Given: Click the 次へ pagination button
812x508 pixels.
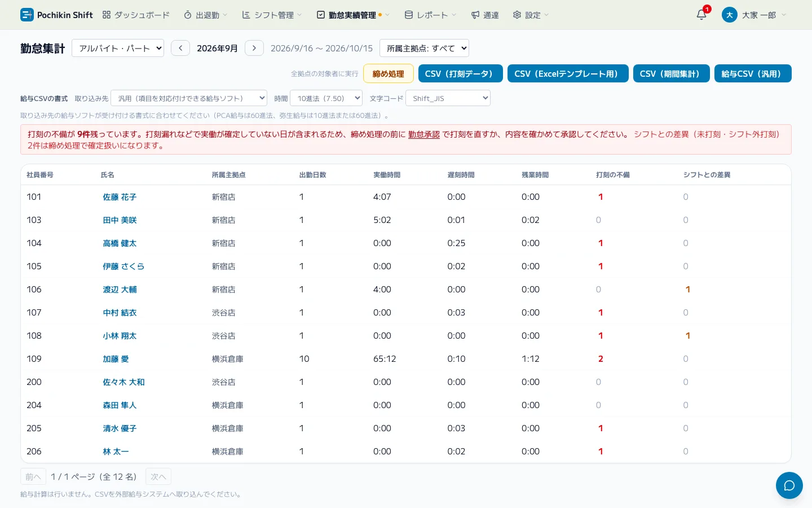Looking at the screenshot, I should (x=158, y=477).
